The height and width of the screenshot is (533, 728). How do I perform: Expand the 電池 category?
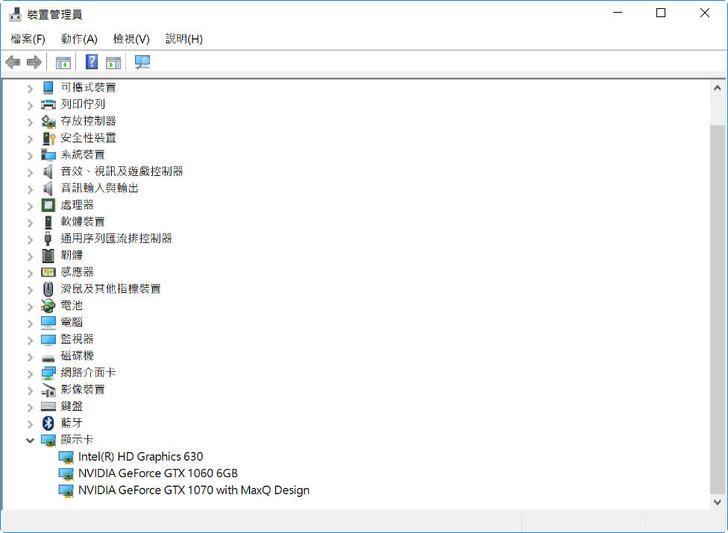(x=30, y=306)
